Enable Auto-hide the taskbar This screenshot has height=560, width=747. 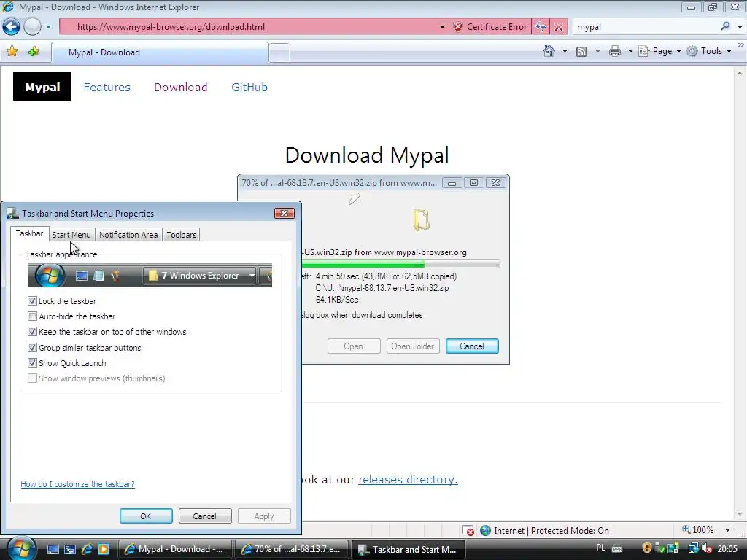tap(32, 316)
